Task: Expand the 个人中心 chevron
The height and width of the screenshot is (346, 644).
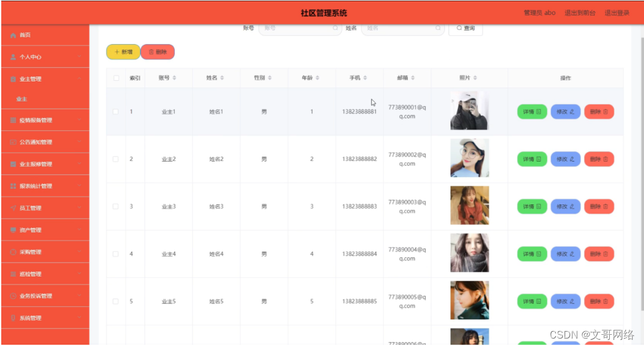Action: click(x=79, y=57)
